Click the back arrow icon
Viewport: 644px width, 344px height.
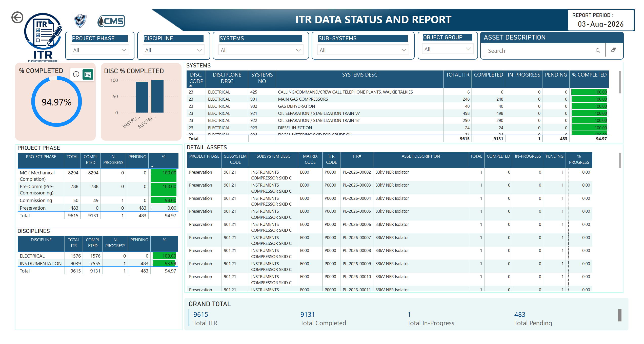point(17,17)
